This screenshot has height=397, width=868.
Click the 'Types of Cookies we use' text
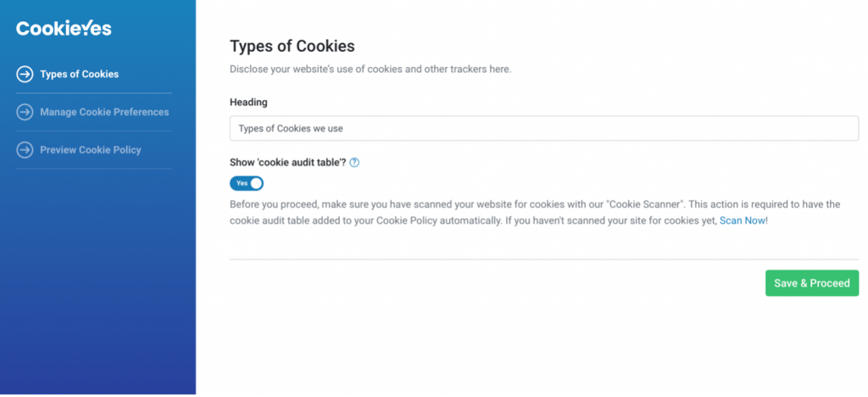click(291, 128)
